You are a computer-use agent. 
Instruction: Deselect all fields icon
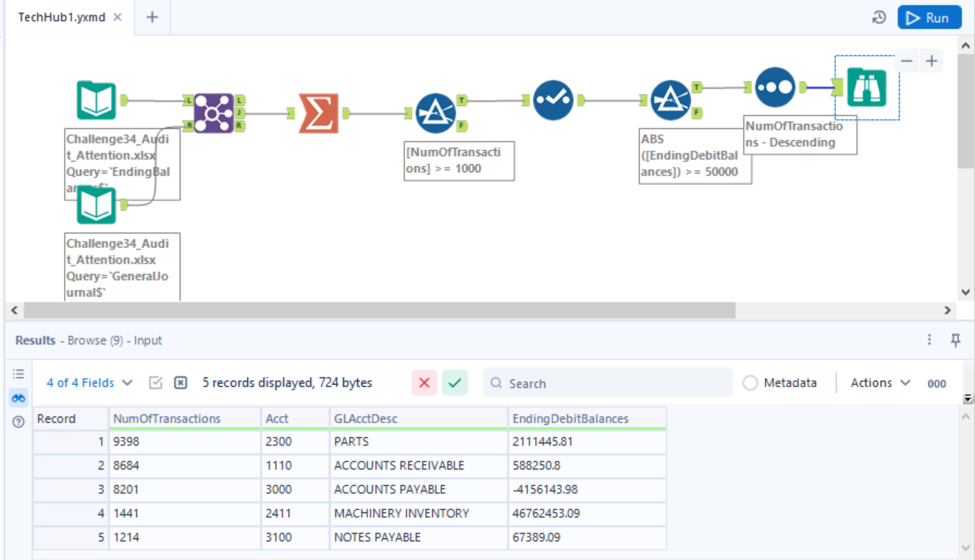[181, 383]
